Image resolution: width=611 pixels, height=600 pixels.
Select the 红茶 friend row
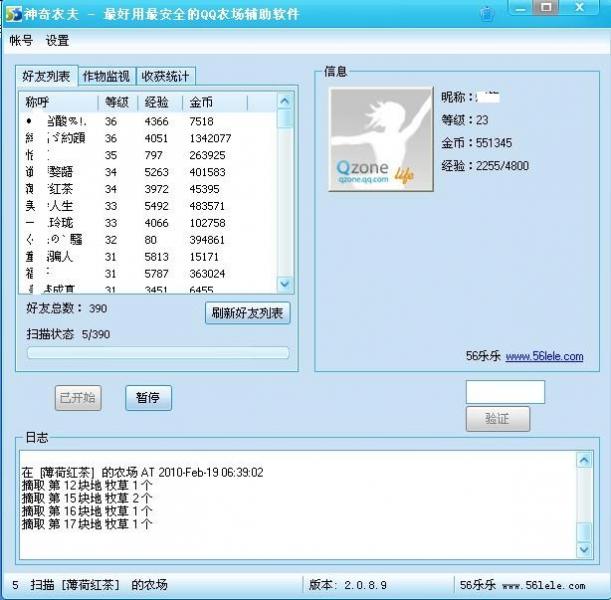pyautogui.click(x=148, y=189)
